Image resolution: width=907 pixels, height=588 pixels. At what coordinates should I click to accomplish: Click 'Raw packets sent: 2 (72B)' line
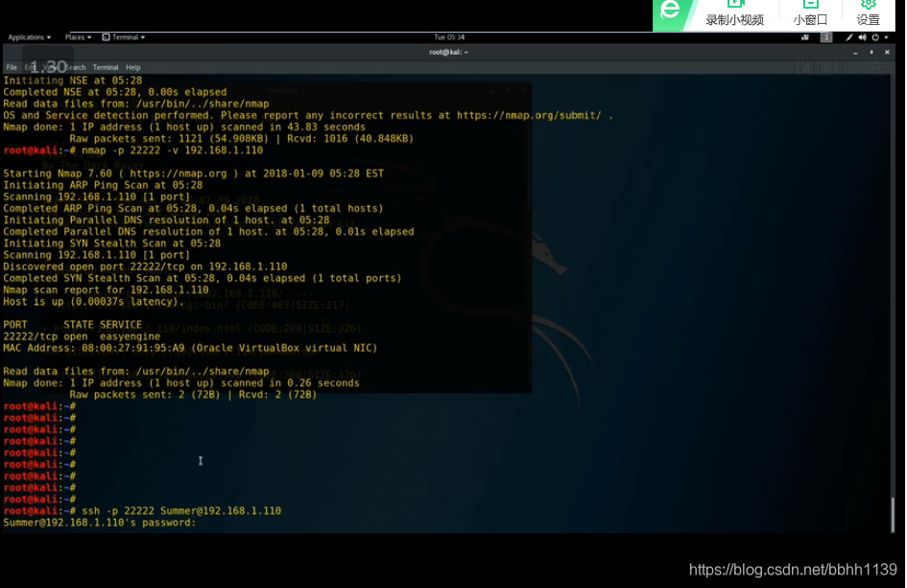coord(193,395)
